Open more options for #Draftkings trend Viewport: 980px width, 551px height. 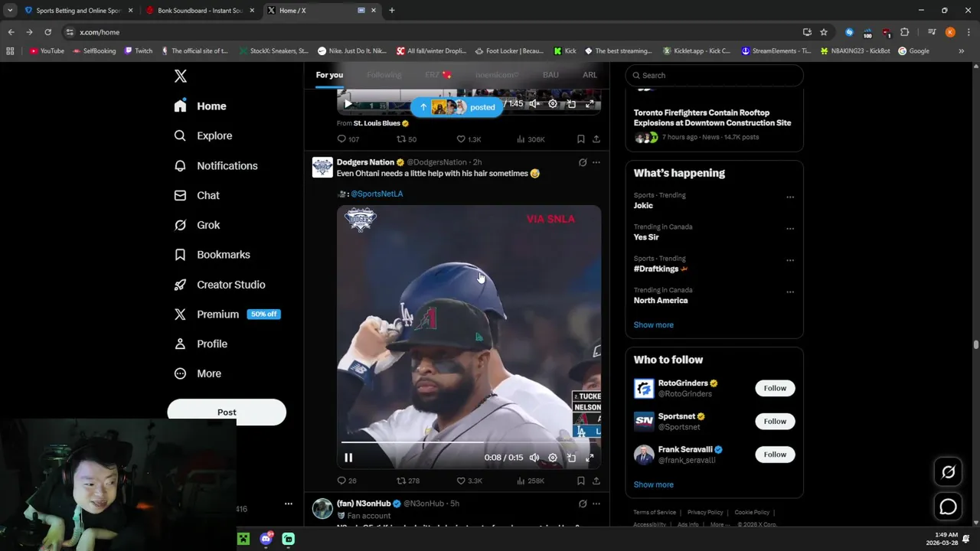point(790,260)
